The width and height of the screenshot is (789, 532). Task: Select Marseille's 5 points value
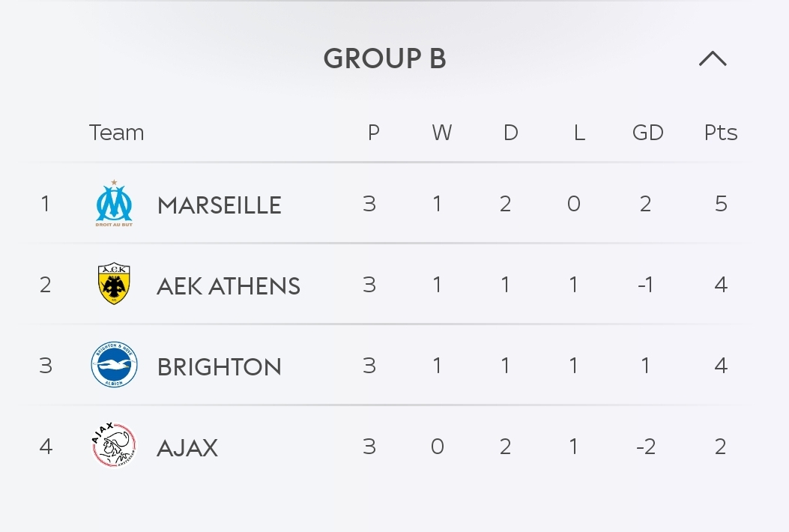(x=721, y=203)
